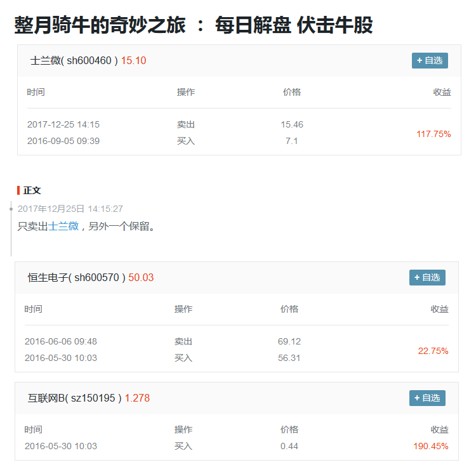Open the 士兰微 (sh600460) card title
The height and width of the screenshot is (472, 476).
(x=74, y=61)
